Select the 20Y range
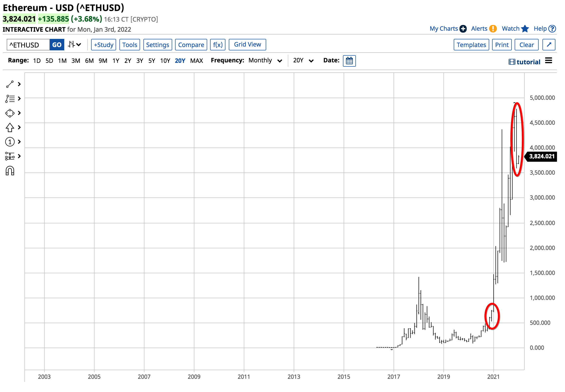Image resolution: width=565 pixels, height=392 pixels. click(180, 61)
